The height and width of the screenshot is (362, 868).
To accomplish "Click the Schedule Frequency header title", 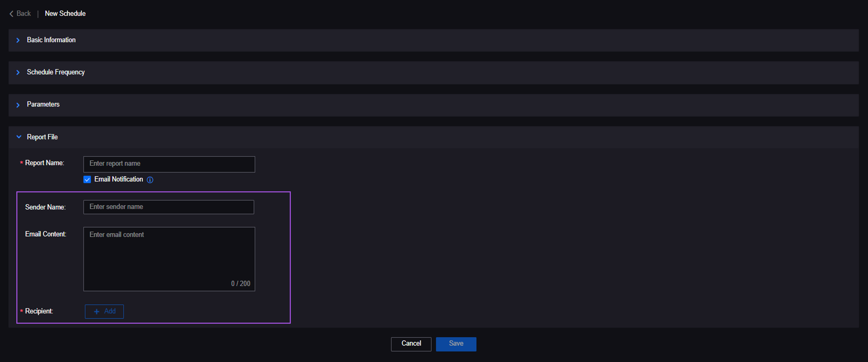I will pyautogui.click(x=56, y=72).
